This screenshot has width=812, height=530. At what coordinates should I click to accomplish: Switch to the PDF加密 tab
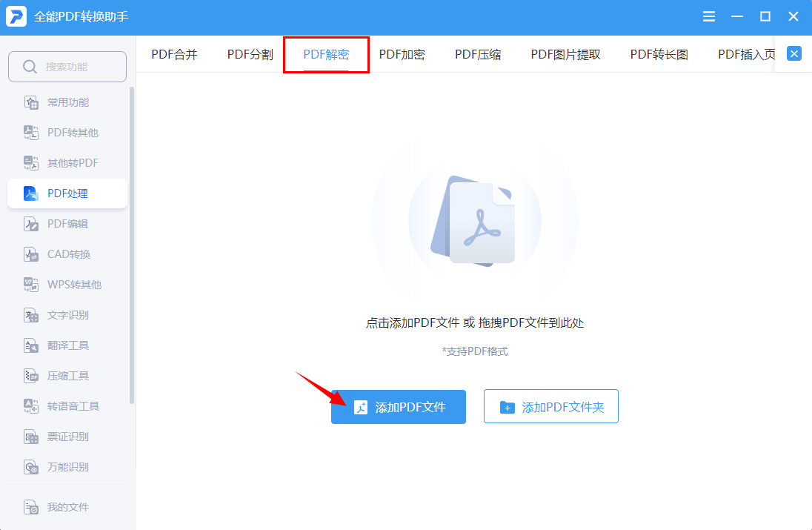click(x=402, y=53)
